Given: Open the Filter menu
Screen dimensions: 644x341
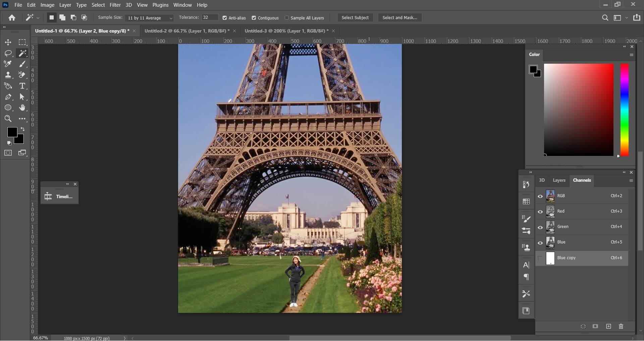Looking at the screenshot, I should click(116, 5).
